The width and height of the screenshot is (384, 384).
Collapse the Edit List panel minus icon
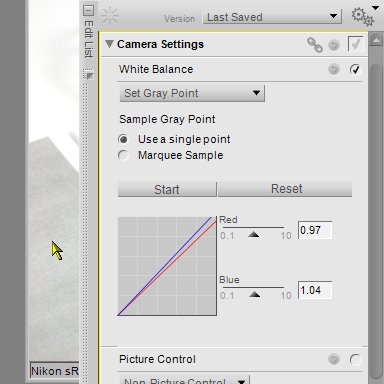point(88,10)
